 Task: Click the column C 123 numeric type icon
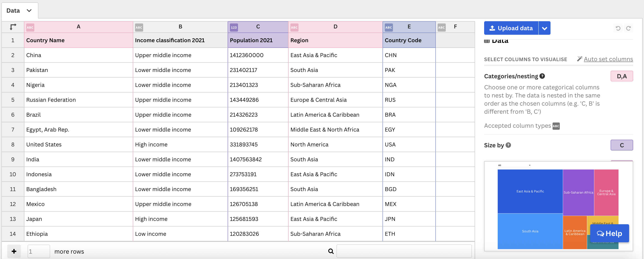pyautogui.click(x=233, y=28)
